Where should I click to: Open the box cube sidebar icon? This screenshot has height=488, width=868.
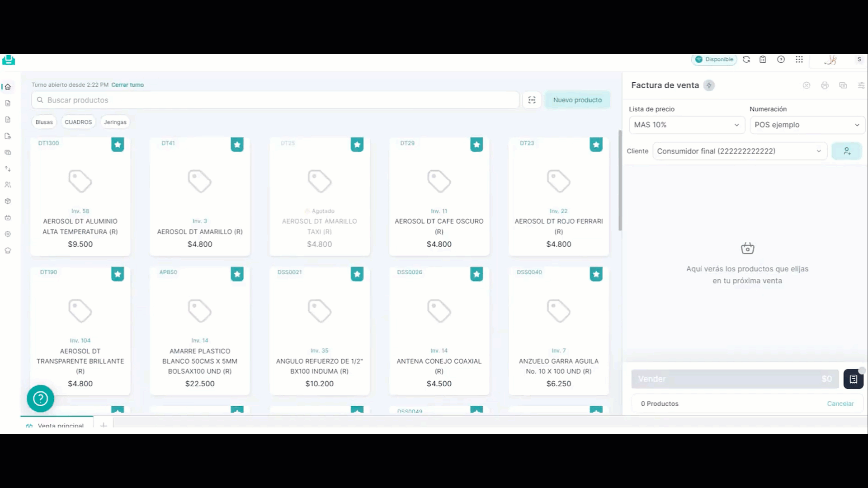8,201
